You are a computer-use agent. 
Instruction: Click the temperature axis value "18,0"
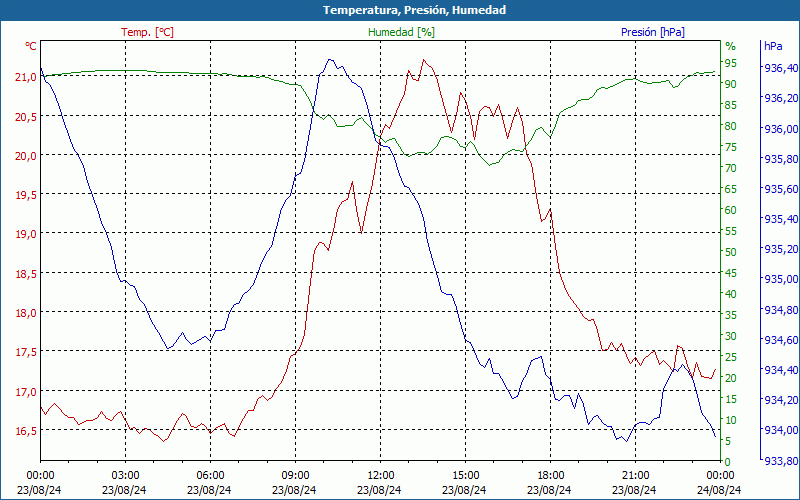[25, 313]
